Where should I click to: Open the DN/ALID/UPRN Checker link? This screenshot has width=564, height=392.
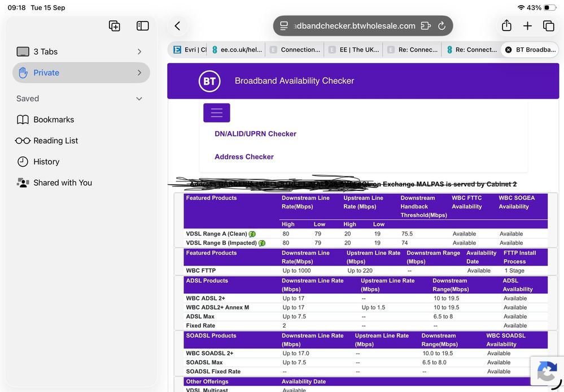tap(255, 134)
